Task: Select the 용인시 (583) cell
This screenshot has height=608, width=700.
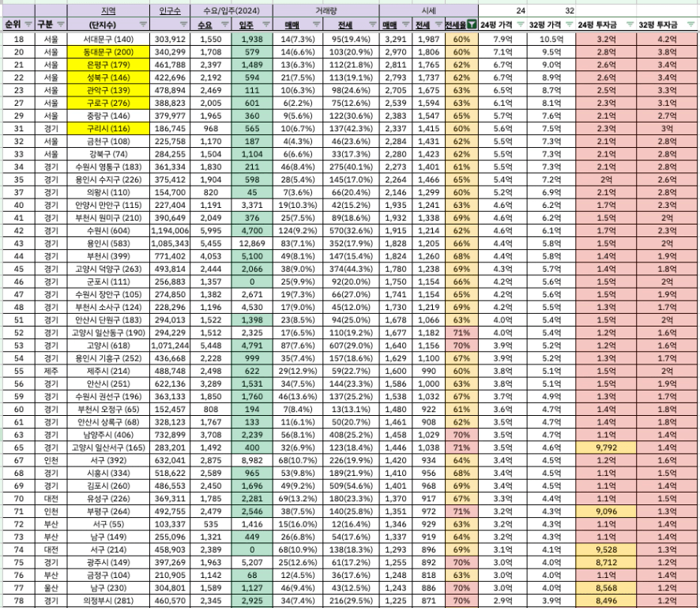Action: (x=108, y=244)
